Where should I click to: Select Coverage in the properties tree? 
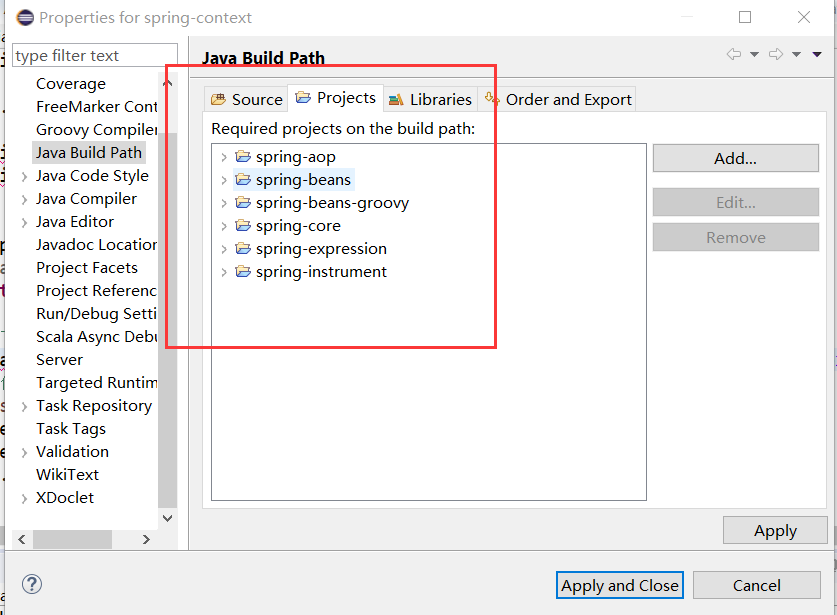pos(71,84)
